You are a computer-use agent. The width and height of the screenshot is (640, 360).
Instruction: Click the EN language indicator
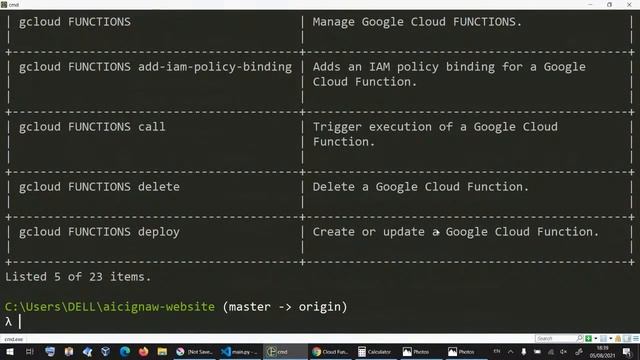tap(497, 351)
